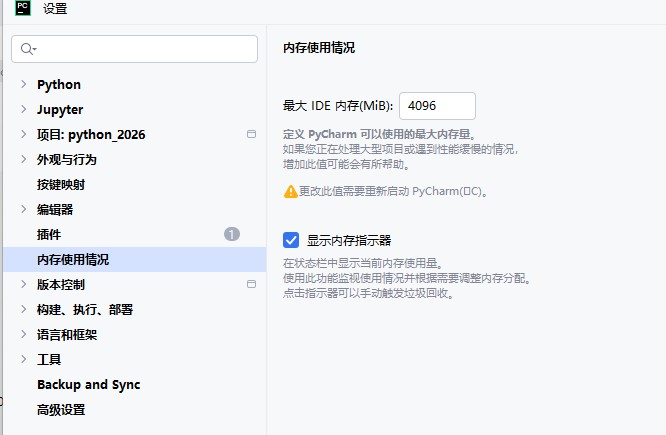This screenshot has height=435, width=666.
Task: Expand the 构建、执行、部署 section
Action: point(23,309)
